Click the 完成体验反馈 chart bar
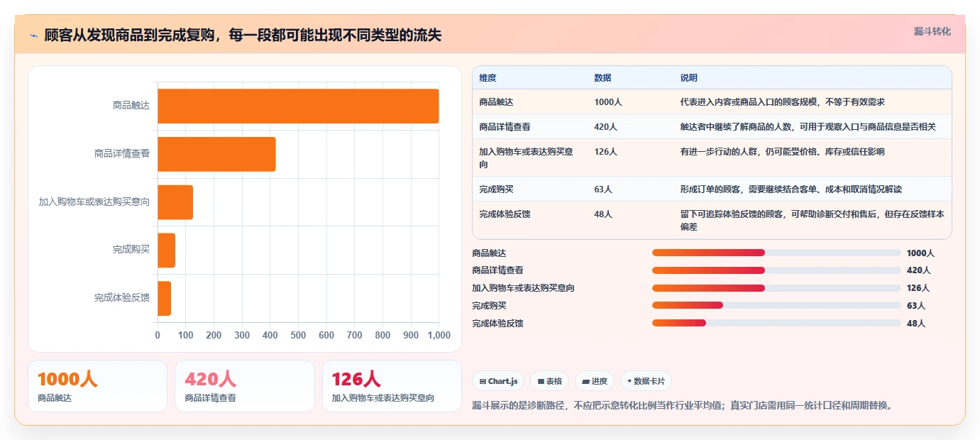980x440 pixels. [x=164, y=298]
